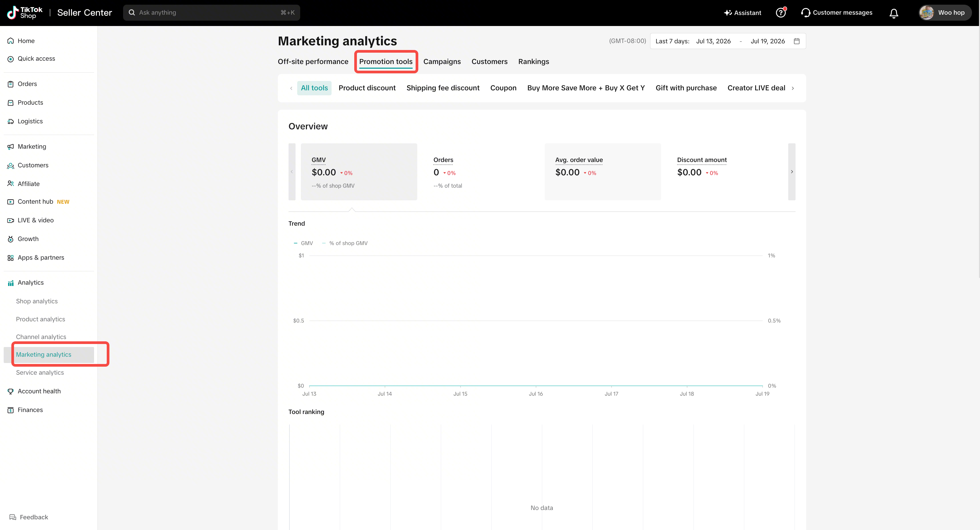The width and height of the screenshot is (980, 530).
Task: Switch to the Rankings tab
Action: 533,62
